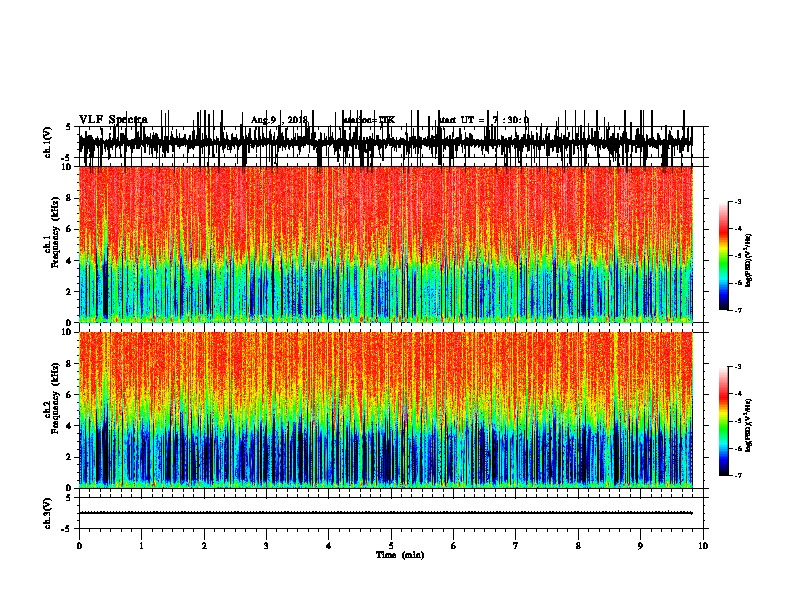Click the ch.2 spectrogram colorbar
This screenshot has width=792, height=612.
pyautogui.click(x=724, y=421)
